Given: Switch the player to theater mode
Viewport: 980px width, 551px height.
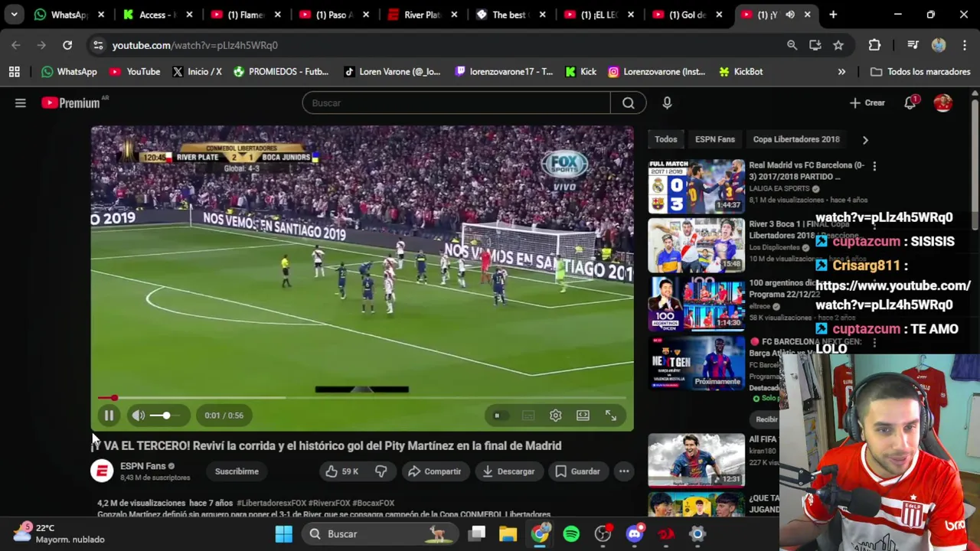Looking at the screenshot, I should click(x=583, y=416).
